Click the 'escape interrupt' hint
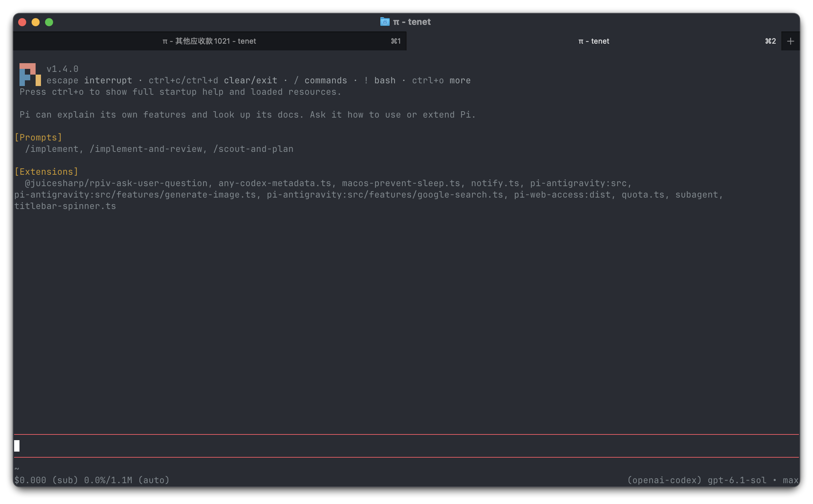 (89, 80)
